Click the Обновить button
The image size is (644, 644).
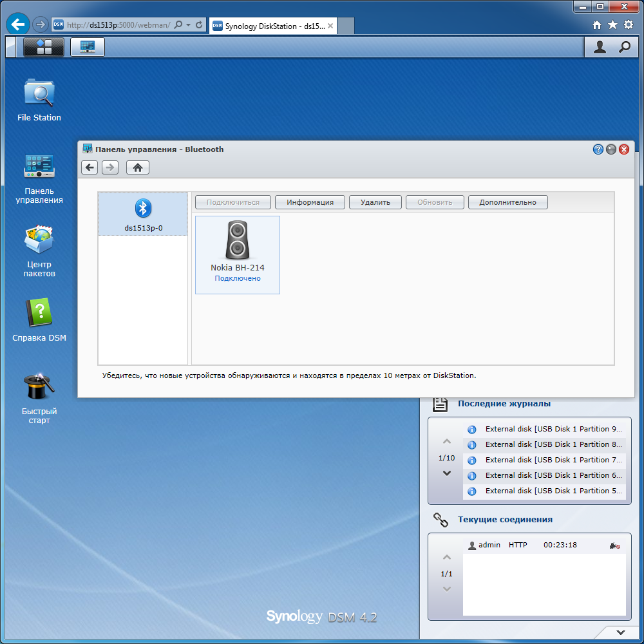[435, 202]
